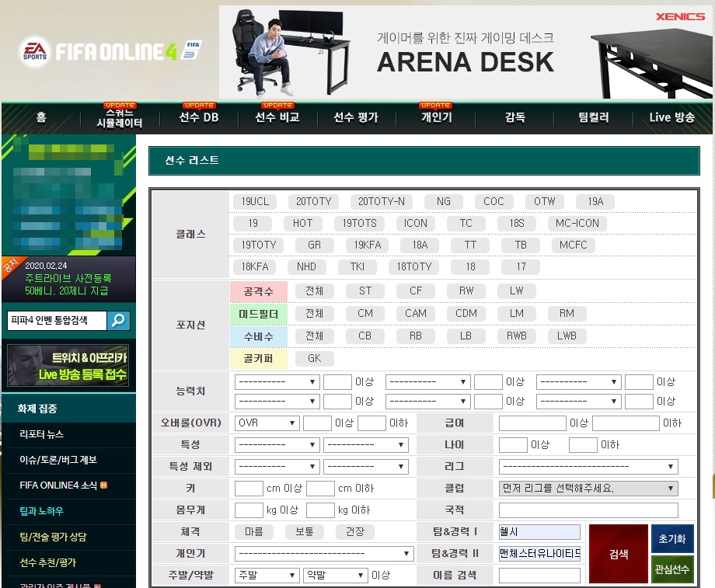Click the search magnifier icon in sidebar
The width and height of the screenshot is (715, 588).
coord(119,321)
